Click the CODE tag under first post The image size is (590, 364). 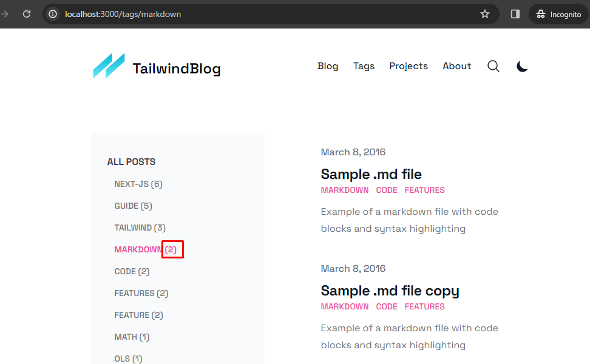[387, 190]
